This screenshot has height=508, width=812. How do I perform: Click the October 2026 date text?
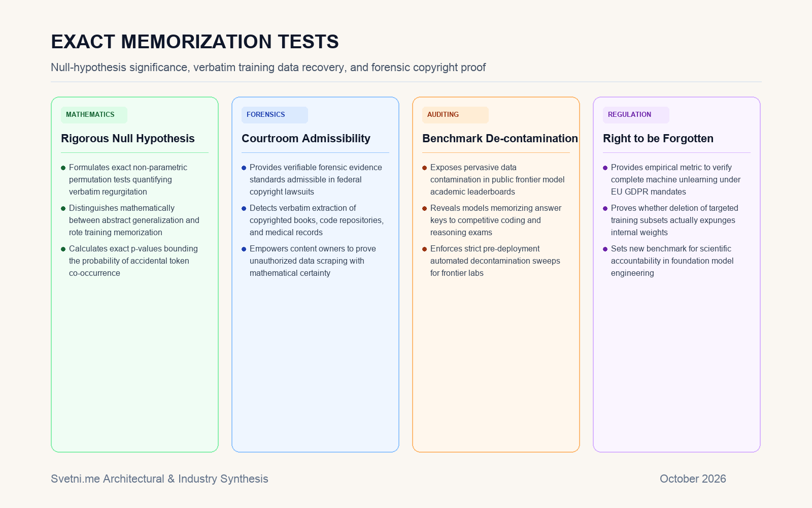pyautogui.click(x=693, y=479)
